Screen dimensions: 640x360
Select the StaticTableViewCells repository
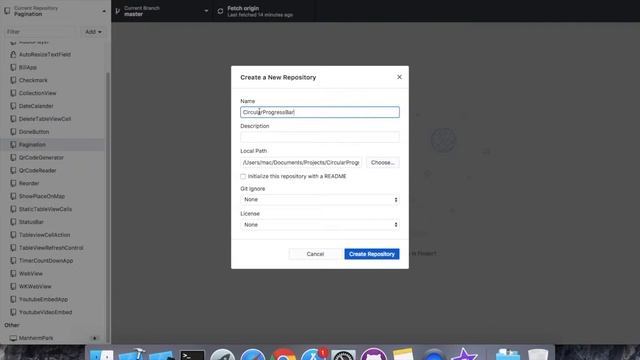point(53,209)
